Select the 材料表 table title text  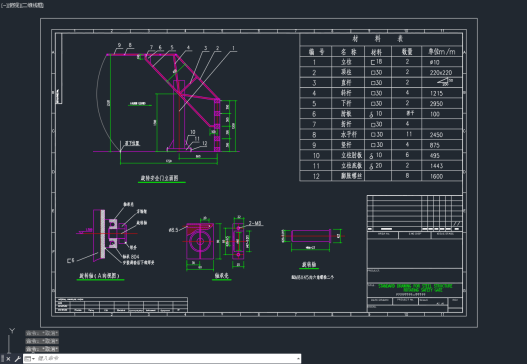378,39
